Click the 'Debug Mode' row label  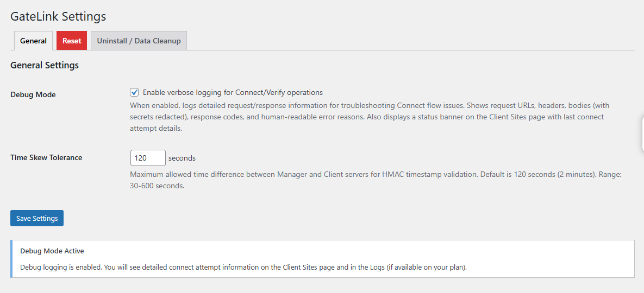point(33,94)
